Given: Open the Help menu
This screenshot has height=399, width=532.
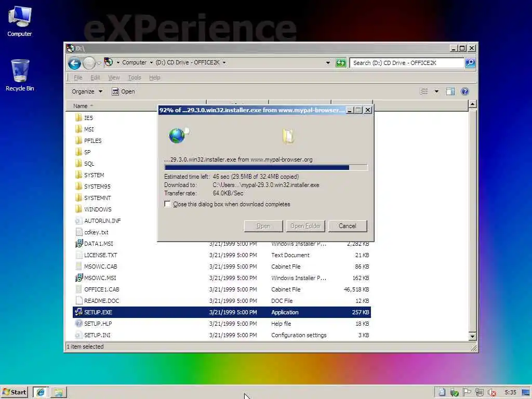Looking at the screenshot, I should [x=155, y=77].
